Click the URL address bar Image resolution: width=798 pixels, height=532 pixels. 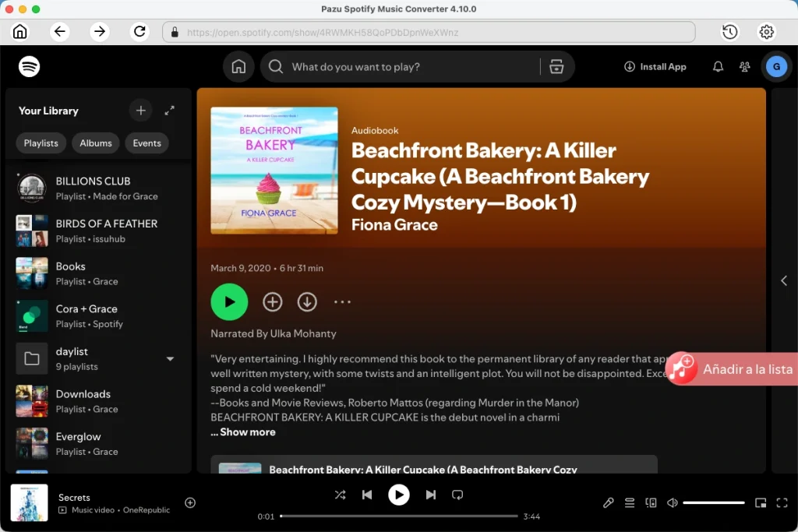(x=429, y=32)
